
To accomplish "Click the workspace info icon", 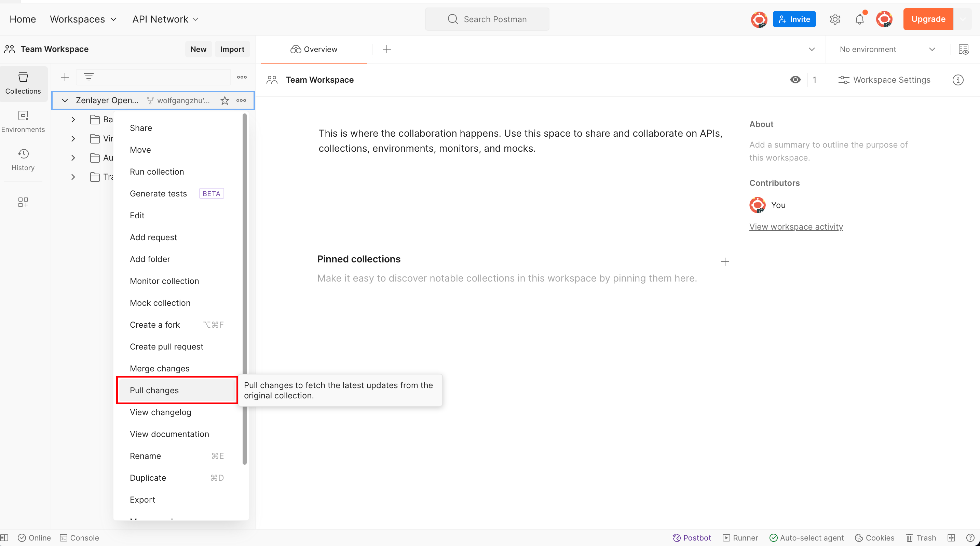I will pos(957,80).
